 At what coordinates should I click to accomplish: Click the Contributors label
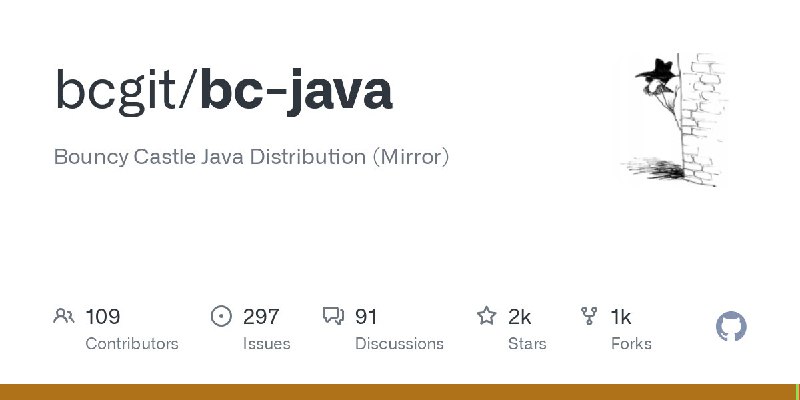point(132,343)
